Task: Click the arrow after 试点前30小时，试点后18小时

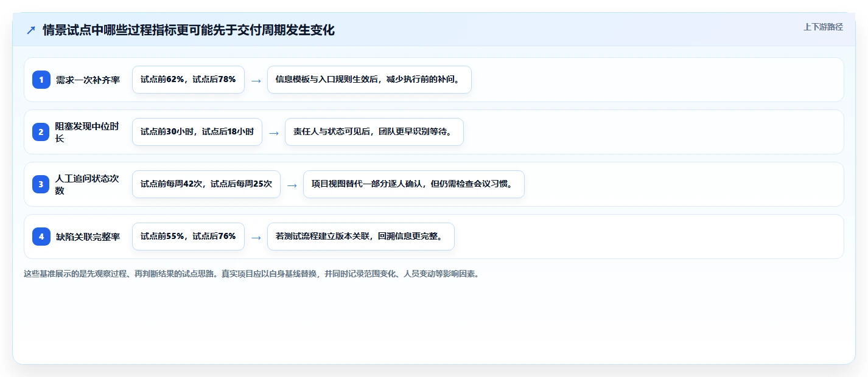Action: 274,133
